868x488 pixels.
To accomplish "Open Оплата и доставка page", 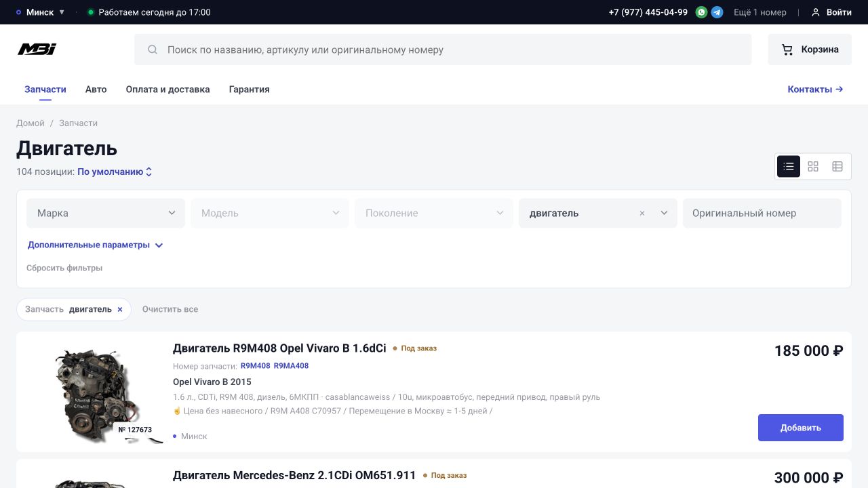I will coord(167,89).
